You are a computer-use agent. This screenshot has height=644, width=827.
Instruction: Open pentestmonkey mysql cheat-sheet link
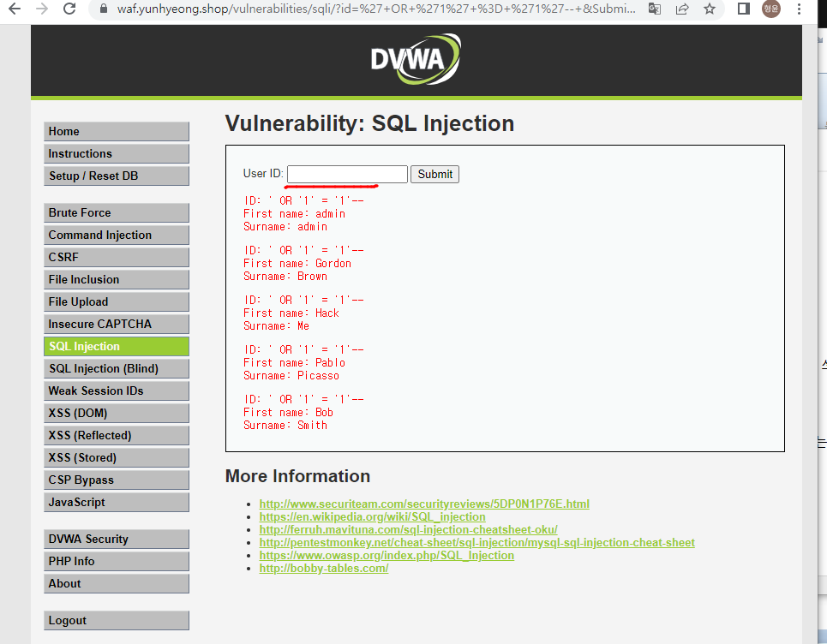pos(476,542)
